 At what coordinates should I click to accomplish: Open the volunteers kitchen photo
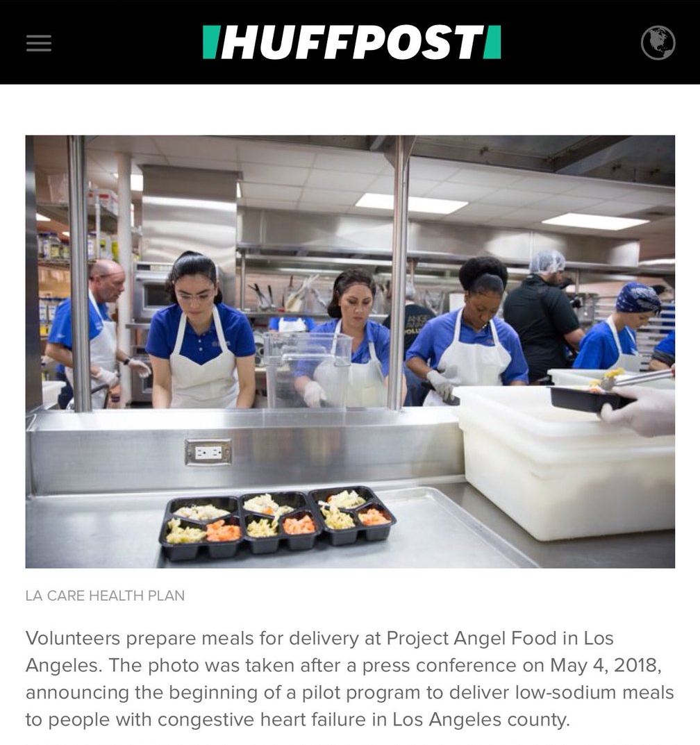350,351
